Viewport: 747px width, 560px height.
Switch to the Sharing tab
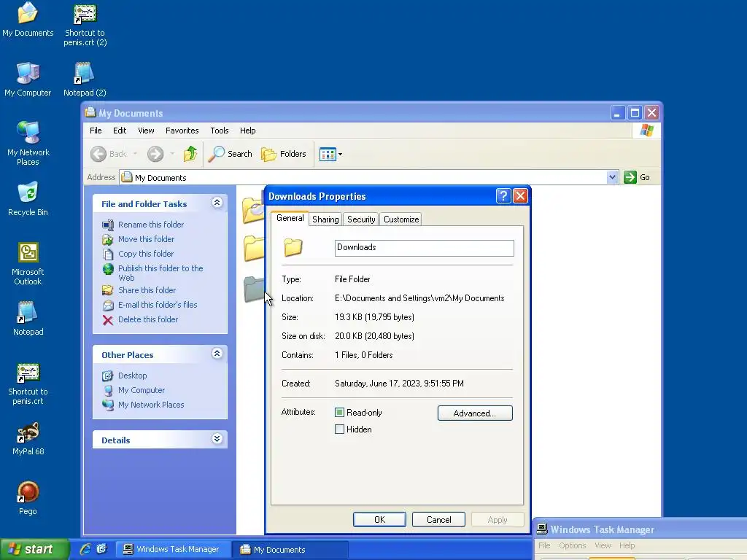325,219
